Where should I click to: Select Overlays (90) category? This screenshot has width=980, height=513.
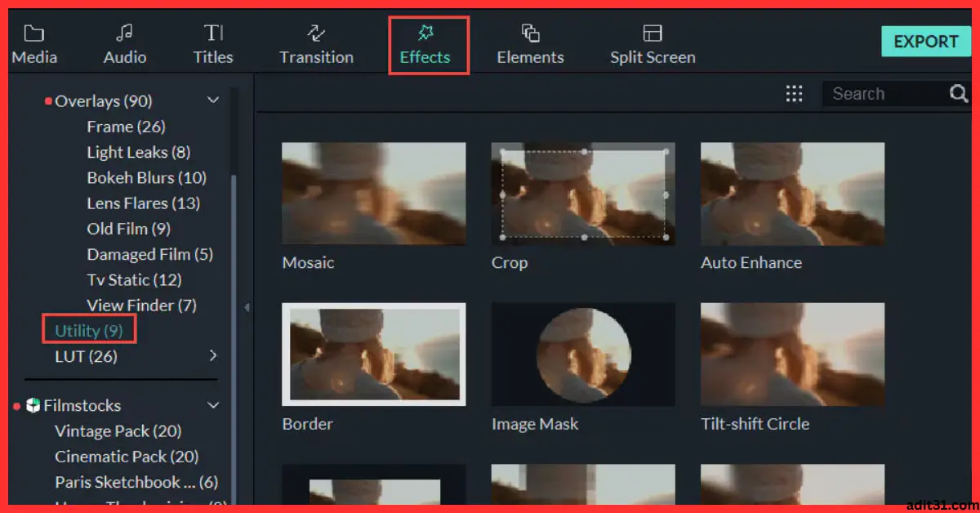point(104,101)
